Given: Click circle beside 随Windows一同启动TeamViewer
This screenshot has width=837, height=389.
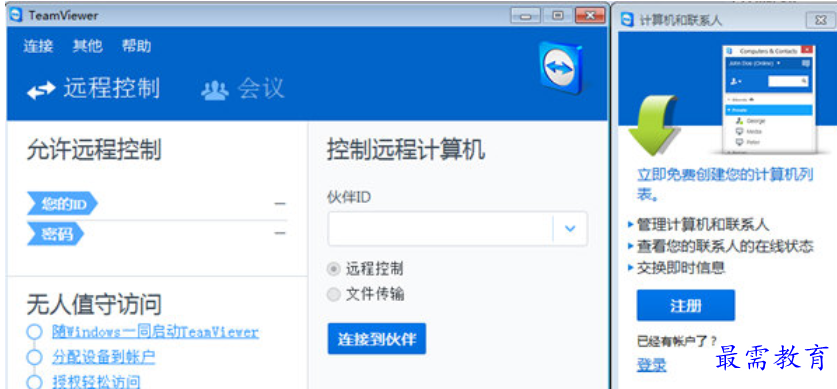Looking at the screenshot, I should pyautogui.click(x=34, y=332).
